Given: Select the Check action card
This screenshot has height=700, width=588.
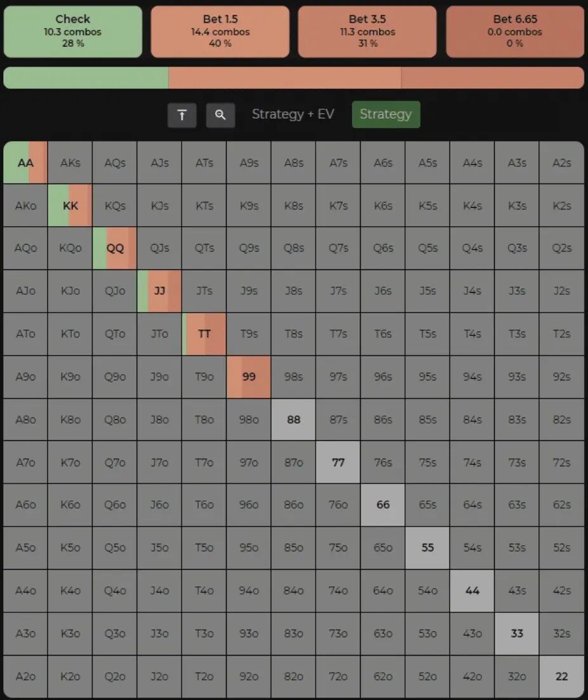Looking at the screenshot, I should click(x=72, y=31).
